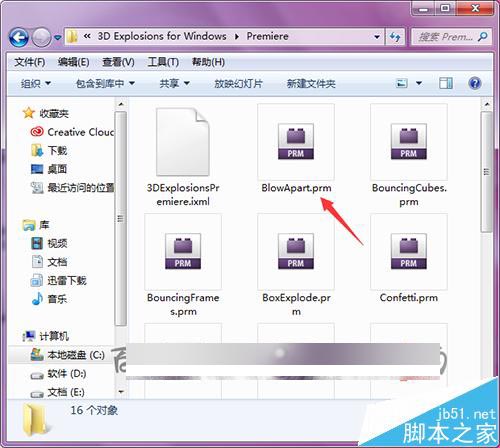Click the Confetti.prm file name
500x448 pixels.
pos(409,298)
